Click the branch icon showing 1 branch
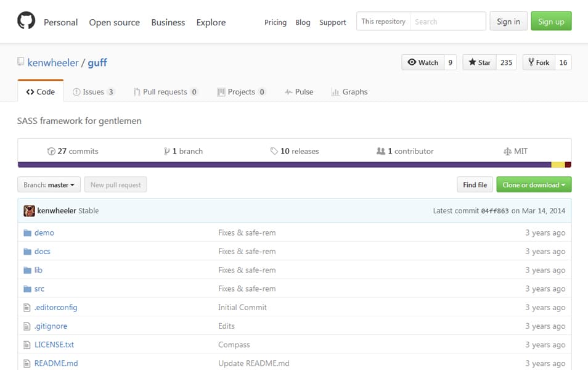Viewport: 588px width, 370px height. (166, 150)
